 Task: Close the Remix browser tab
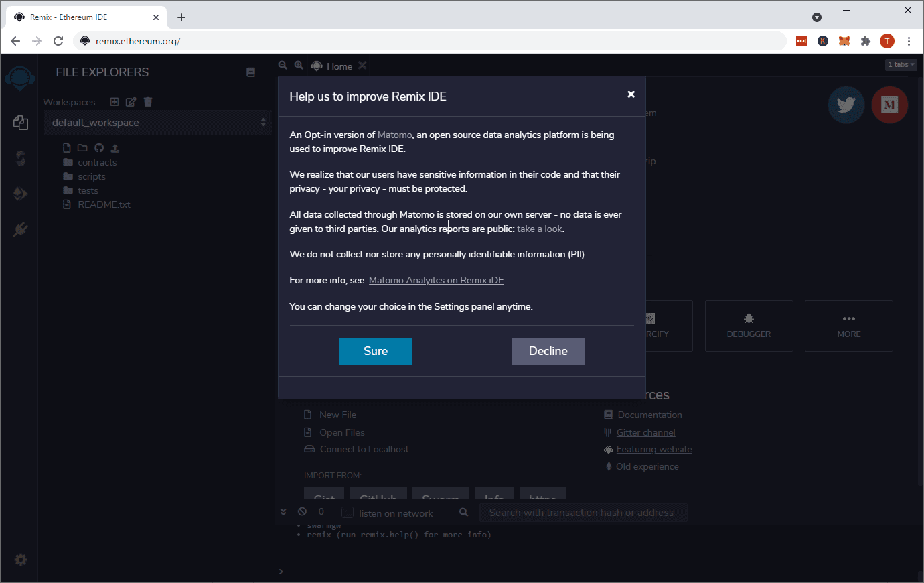155,17
